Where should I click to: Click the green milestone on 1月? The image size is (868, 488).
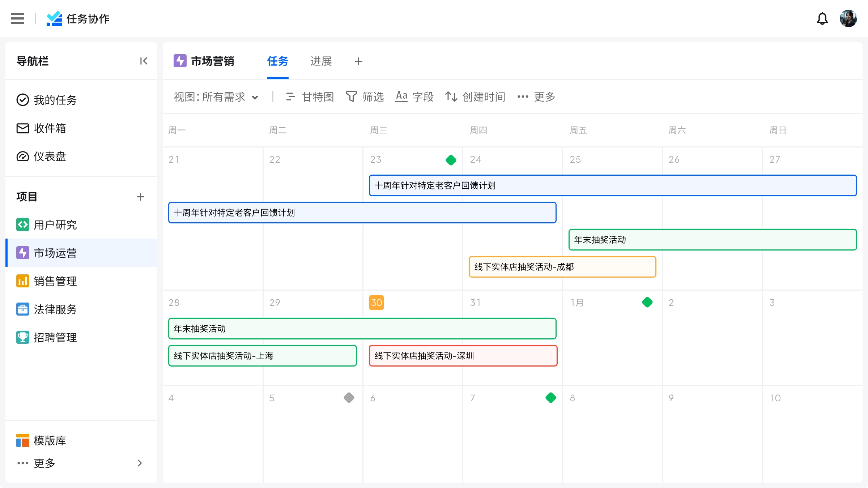click(x=647, y=302)
